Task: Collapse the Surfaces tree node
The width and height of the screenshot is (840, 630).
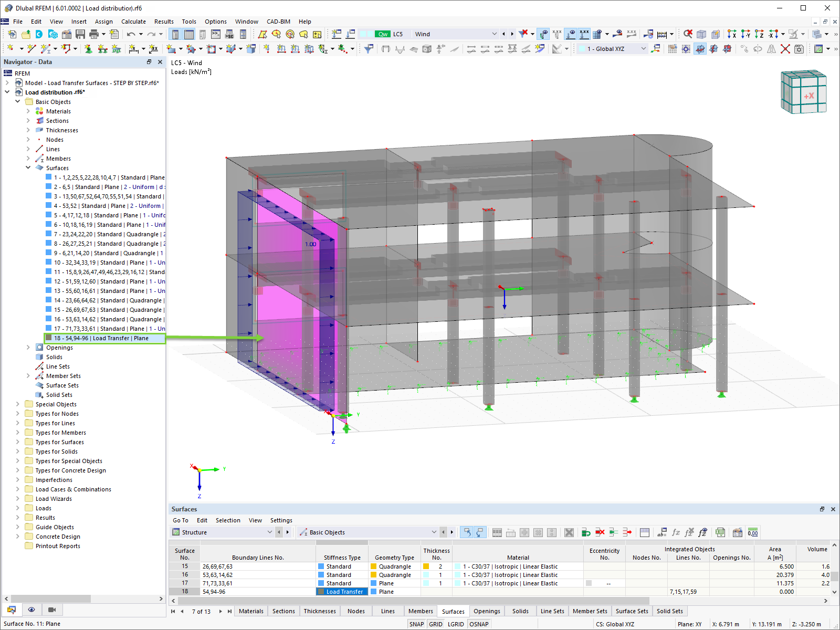Action: tap(28, 168)
